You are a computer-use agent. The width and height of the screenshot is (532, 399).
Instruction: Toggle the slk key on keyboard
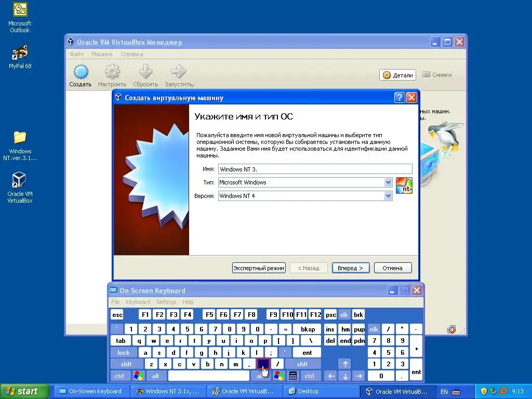point(344,314)
